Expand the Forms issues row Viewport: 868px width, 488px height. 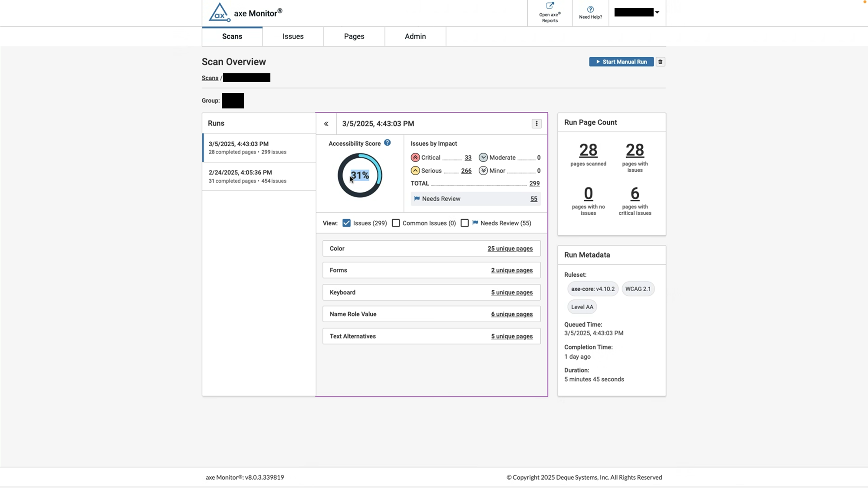(x=431, y=270)
